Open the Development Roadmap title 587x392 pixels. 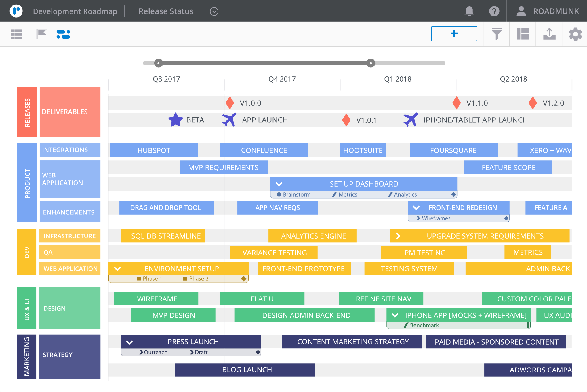point(75,11)
